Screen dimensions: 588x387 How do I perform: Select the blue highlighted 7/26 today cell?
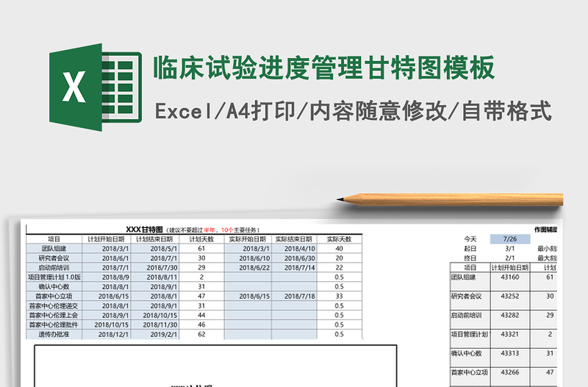pos(509,239)
